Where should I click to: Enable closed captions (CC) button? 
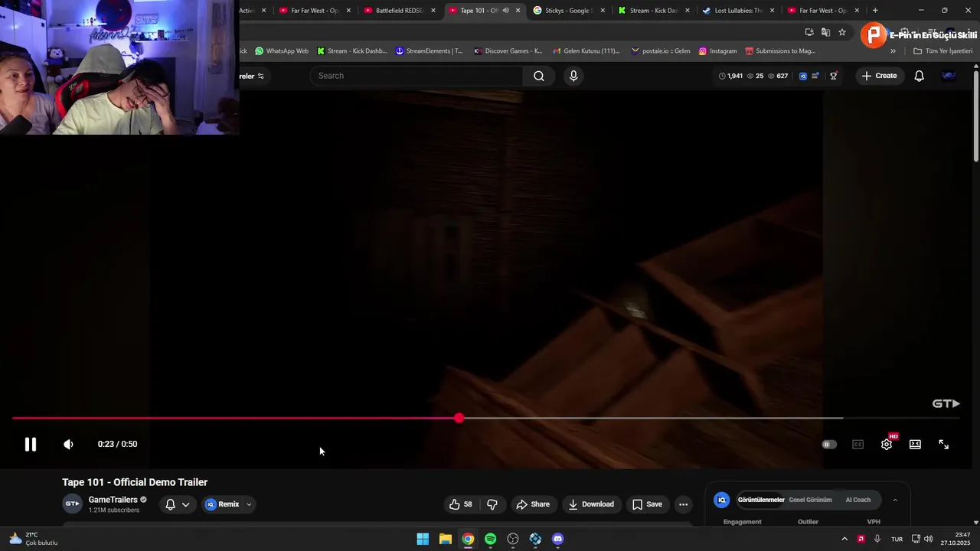(x=857, y=444)
